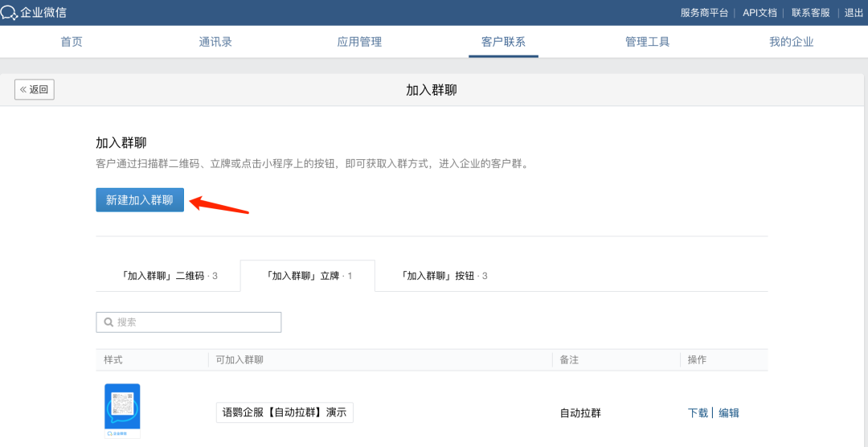Click the 企业微信 logo icon
Viewport: 868px width, 447px height.
pyautogui.click(x=10, y=13)
